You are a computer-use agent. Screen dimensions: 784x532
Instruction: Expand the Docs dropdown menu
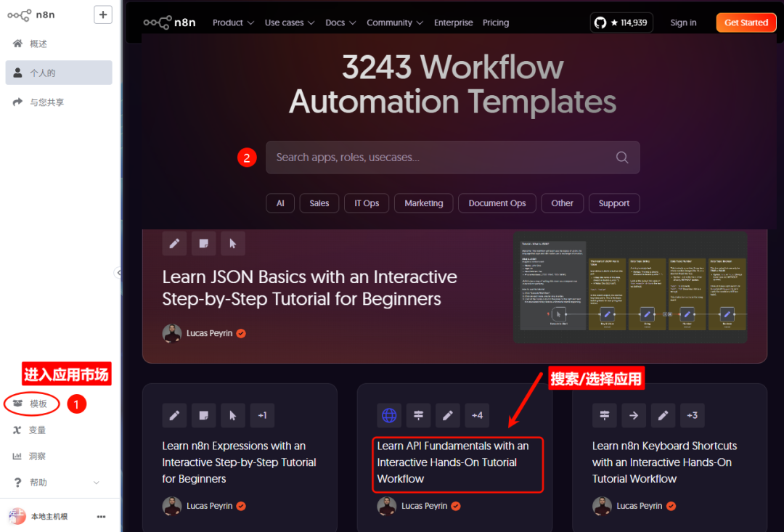click(x=340, y=22)
